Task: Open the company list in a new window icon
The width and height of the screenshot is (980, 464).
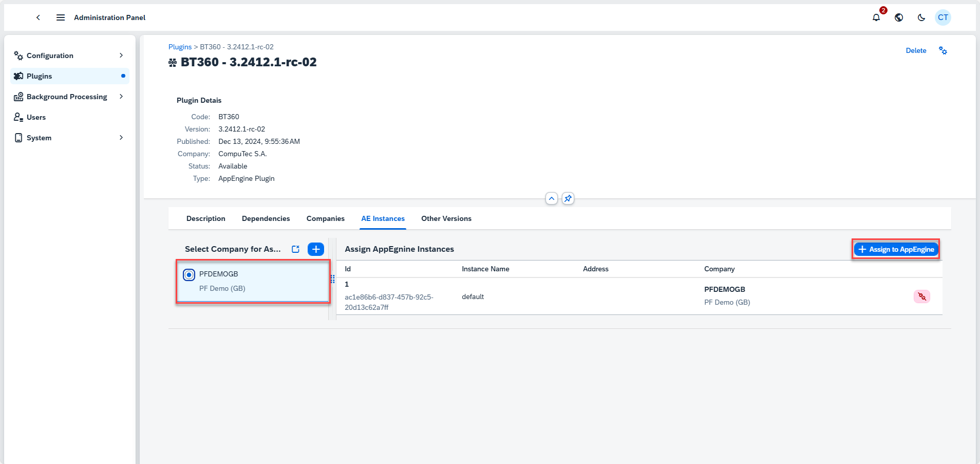Action: pyautogui.click(x=296, y=249)
